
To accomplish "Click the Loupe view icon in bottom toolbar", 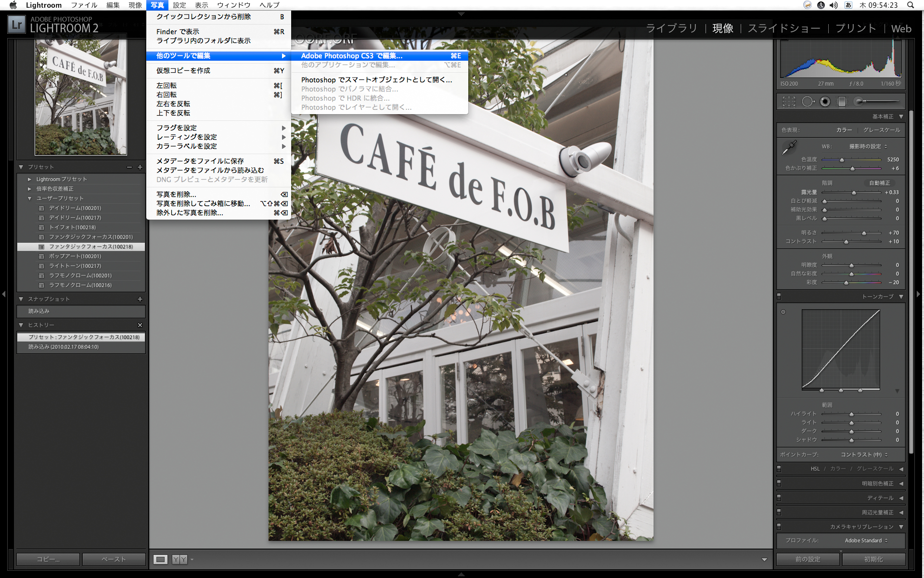I will coord(161,559).
